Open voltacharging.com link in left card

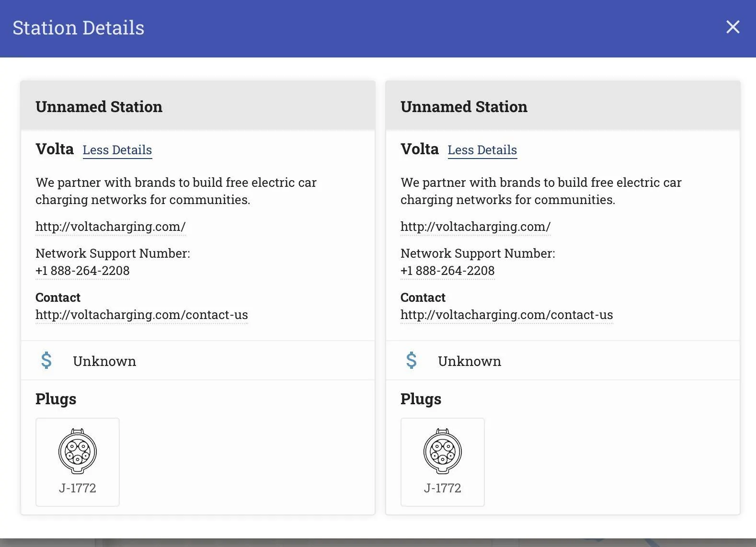point(111,227)
